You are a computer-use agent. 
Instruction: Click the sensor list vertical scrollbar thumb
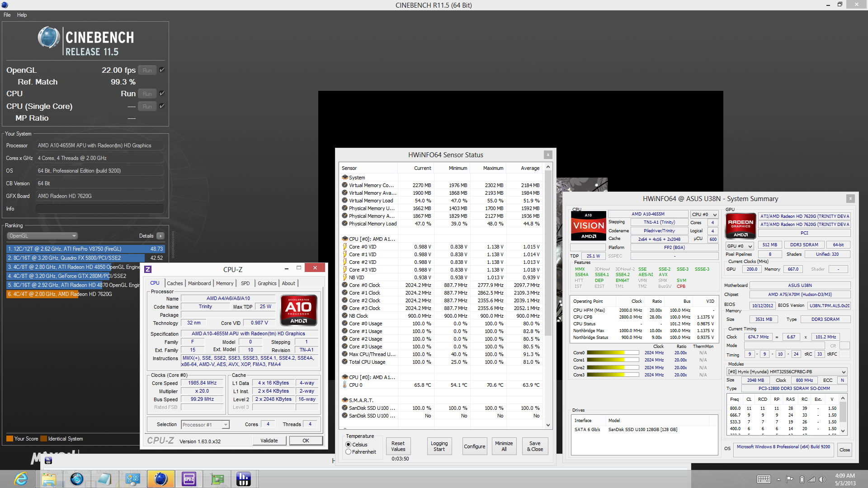click(548, 254)
